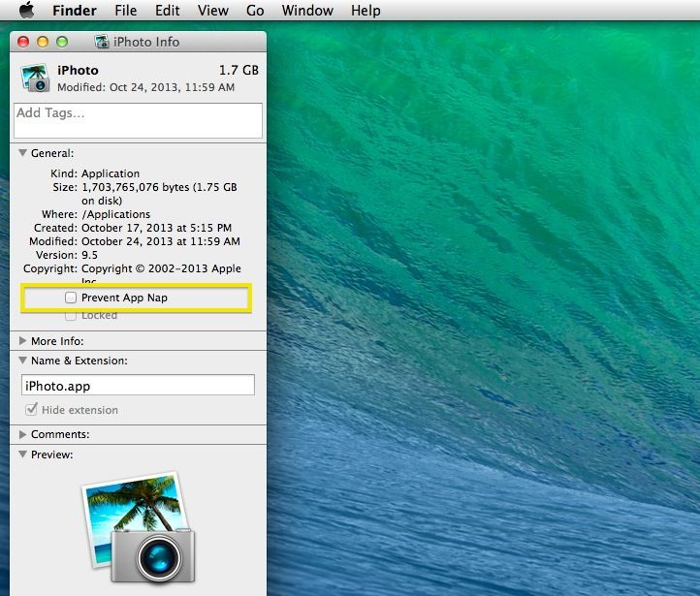This screenshot has width=700, height=596.
Task: Open the Go menu
Action: pos(255,11)
